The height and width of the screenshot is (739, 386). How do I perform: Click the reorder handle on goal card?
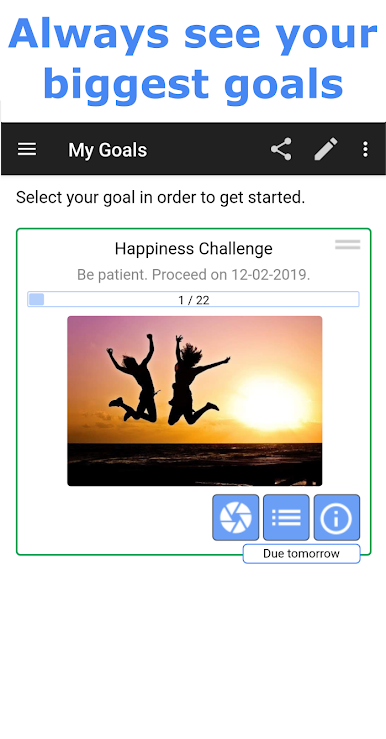(x=348, y=244)
